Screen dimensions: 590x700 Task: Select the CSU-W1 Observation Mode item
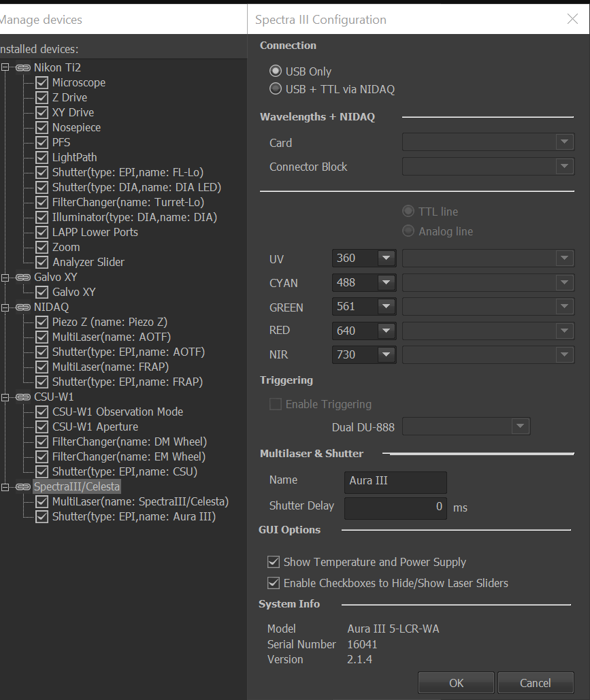[x=117, y=412]
